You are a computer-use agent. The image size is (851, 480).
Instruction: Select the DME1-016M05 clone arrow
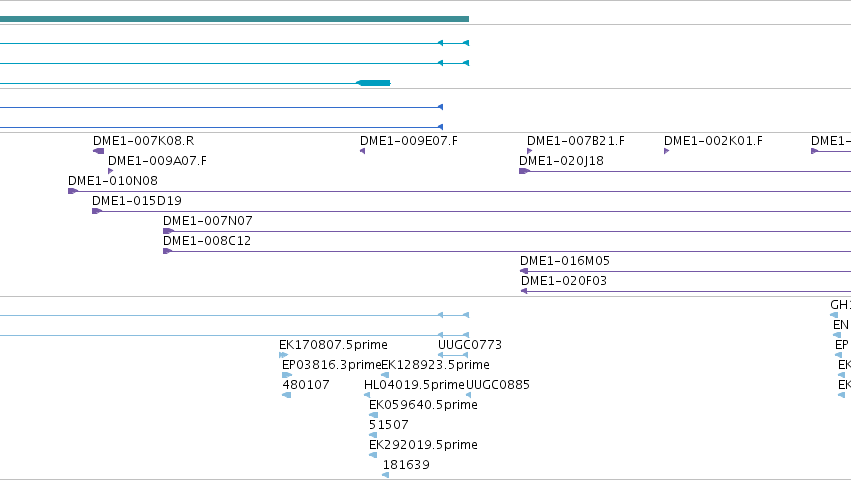[x=524, y=271]
